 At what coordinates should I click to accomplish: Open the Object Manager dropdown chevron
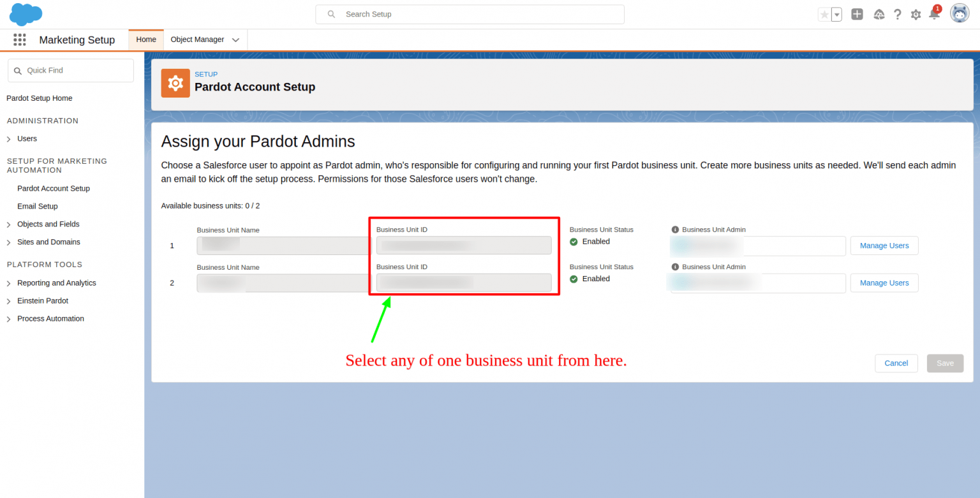(x=235, y=40)
